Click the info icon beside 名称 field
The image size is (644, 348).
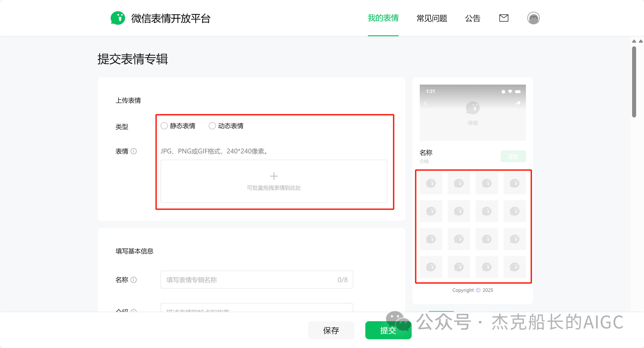click(x=134, y=280)
